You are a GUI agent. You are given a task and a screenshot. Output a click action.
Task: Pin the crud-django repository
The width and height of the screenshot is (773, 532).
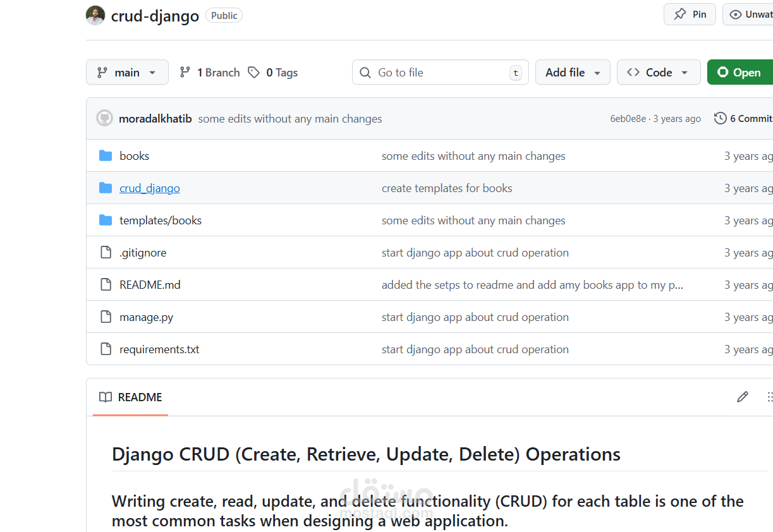point(689,14)
